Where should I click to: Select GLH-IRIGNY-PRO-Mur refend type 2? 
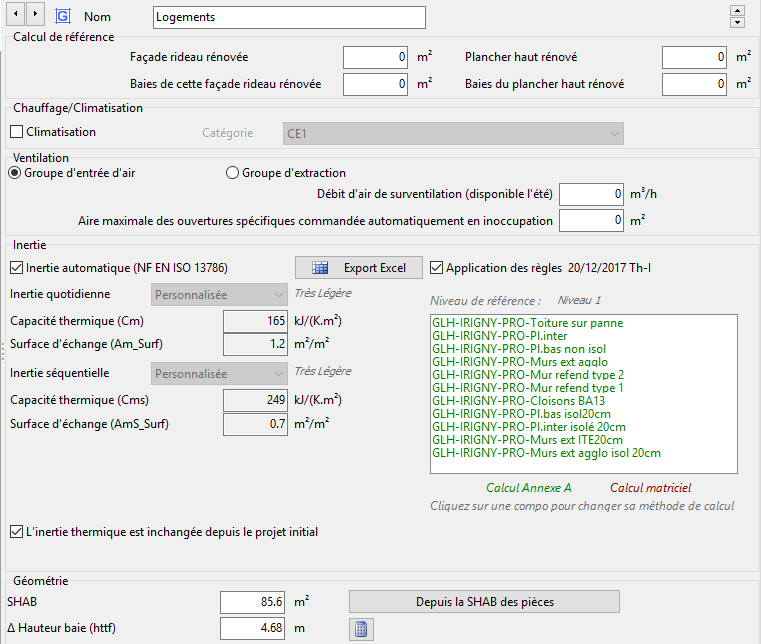point(528,375)
